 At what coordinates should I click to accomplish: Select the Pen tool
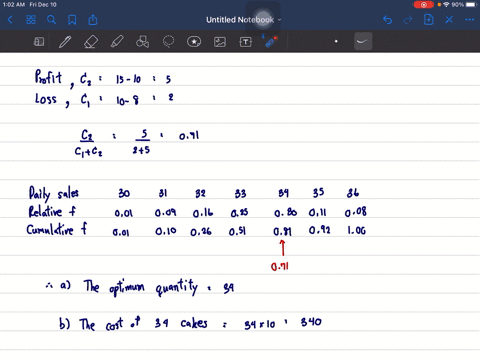(65, 42)
